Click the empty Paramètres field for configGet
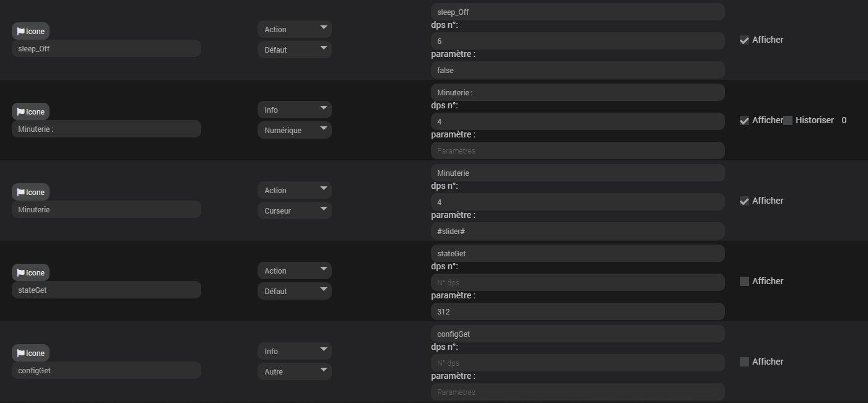 578,392
